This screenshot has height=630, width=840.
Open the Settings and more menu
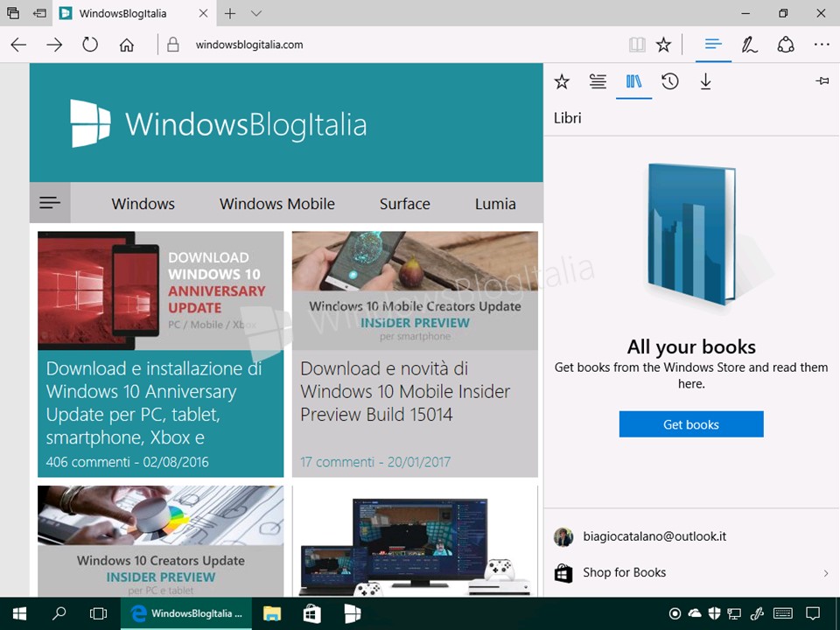point(822,45)
